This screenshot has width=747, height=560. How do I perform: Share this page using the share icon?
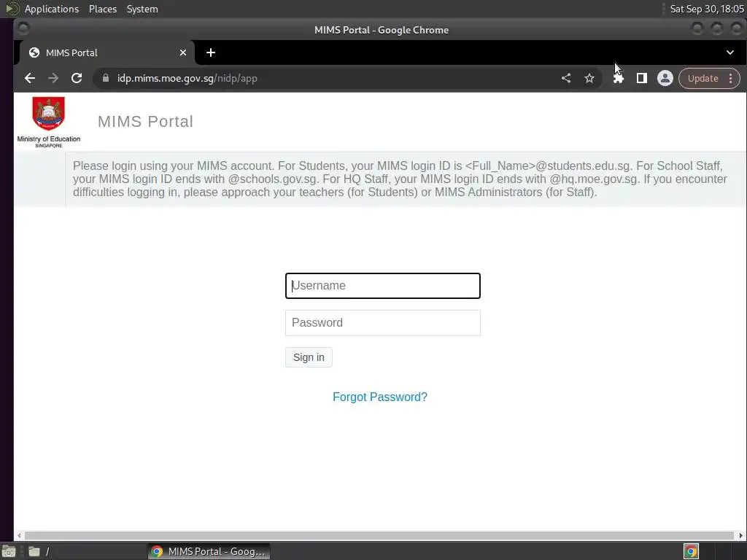[566, 78]
